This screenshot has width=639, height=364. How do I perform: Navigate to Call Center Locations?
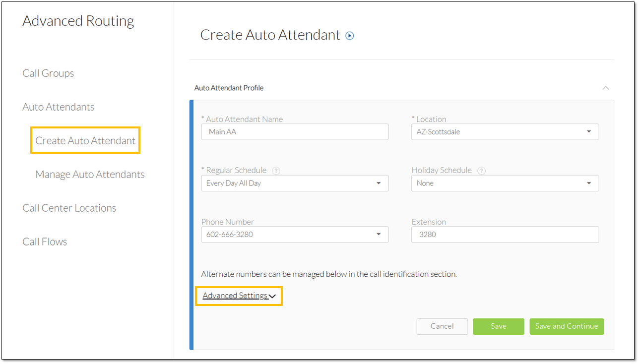click(69, 208)
